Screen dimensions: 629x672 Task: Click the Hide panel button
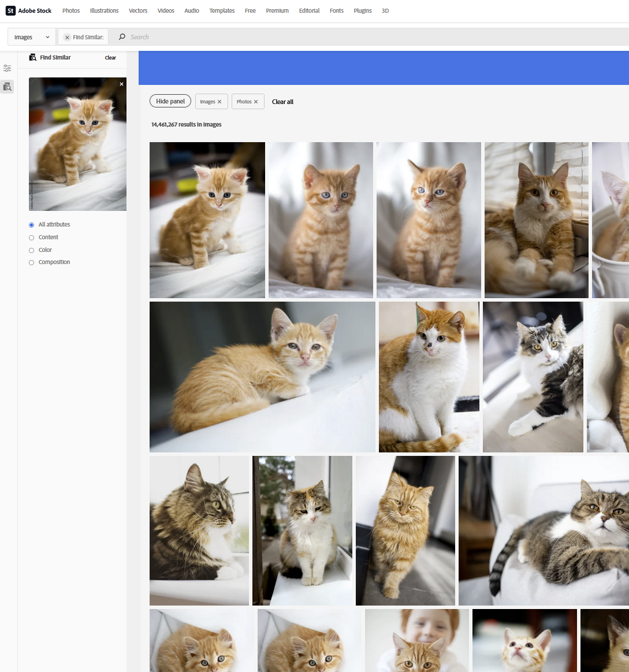(170, 101)
